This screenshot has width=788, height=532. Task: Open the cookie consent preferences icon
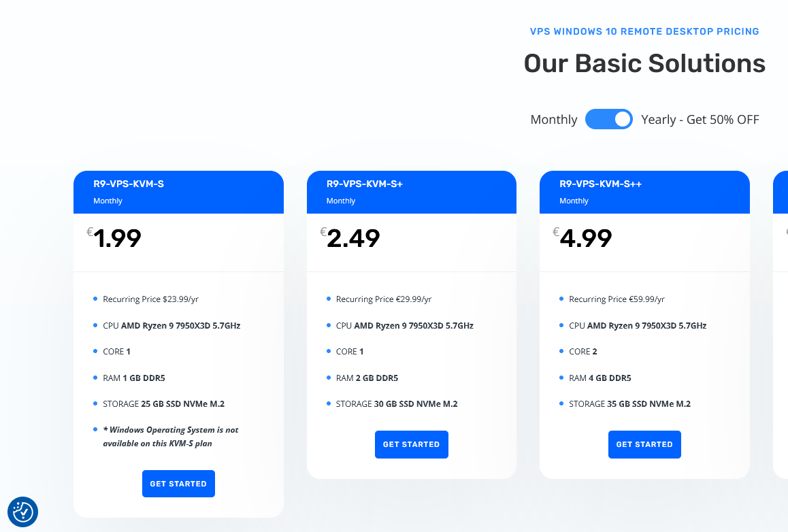(22, 512)
